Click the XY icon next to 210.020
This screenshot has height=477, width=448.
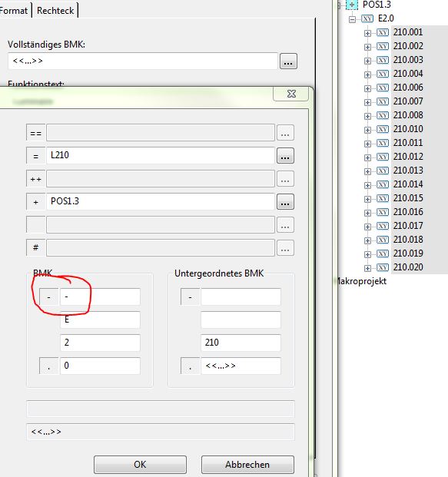pos(383,267)
